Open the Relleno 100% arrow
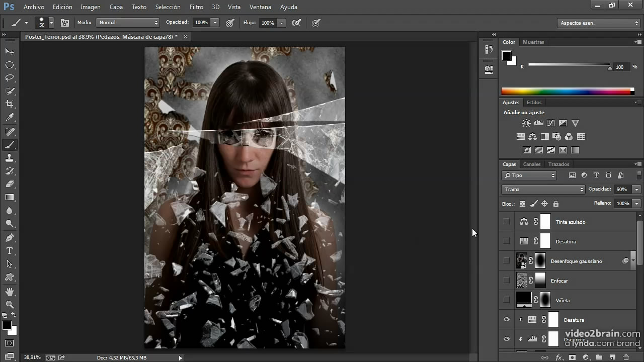 637,203
